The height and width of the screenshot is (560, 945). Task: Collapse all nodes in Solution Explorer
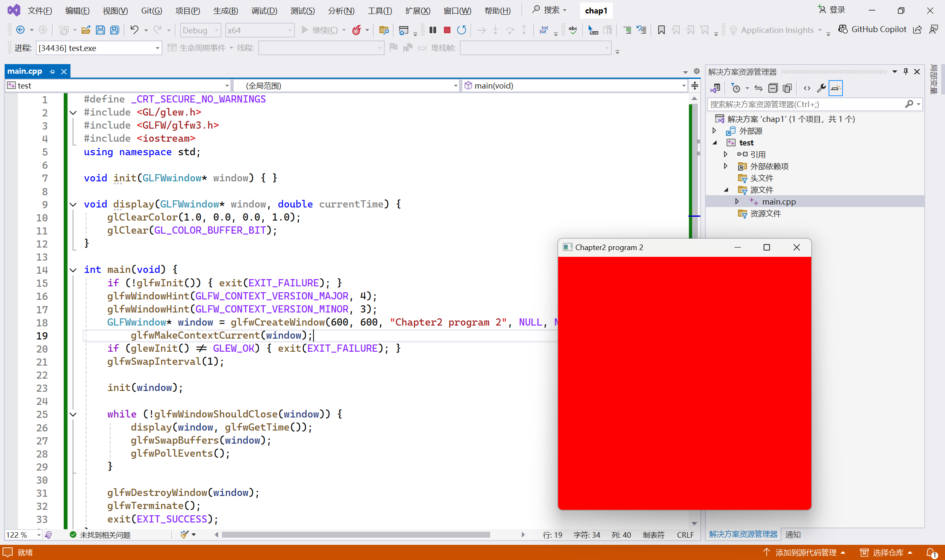click(x=773, y=88)
